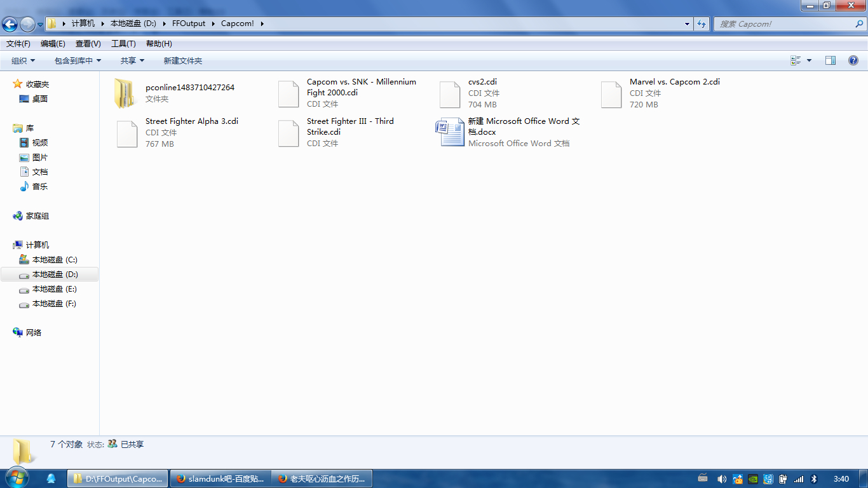Switch to D:\FFOutput\Capco... taskbar button

(118, 478)
